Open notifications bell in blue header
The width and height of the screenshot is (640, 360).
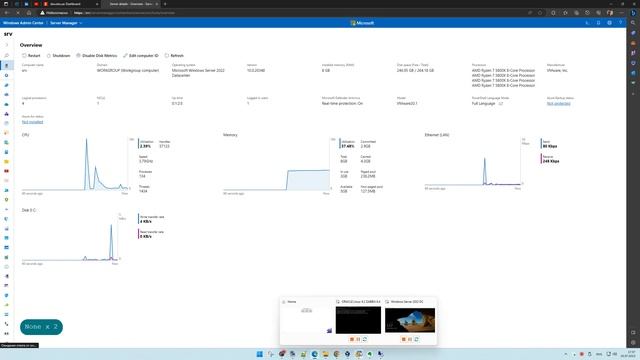[x=598, y=23]
